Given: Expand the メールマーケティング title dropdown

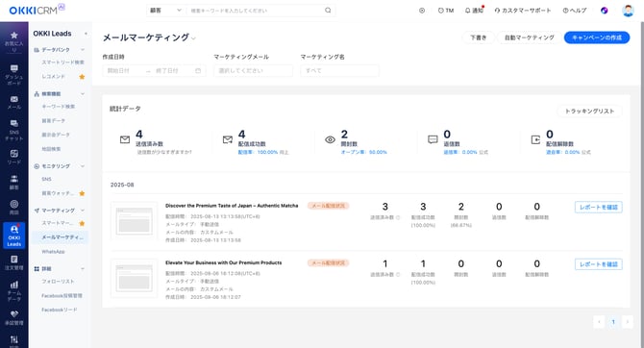Looking at the screenshot, I should click(193, 38).
